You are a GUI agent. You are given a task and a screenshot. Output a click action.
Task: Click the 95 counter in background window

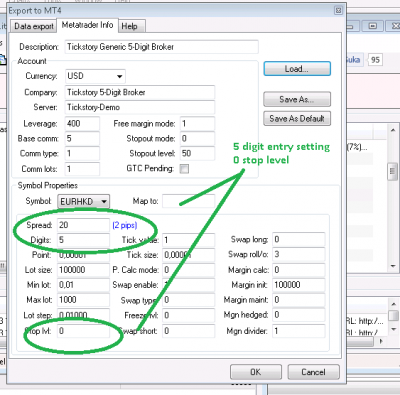(375, 60)
